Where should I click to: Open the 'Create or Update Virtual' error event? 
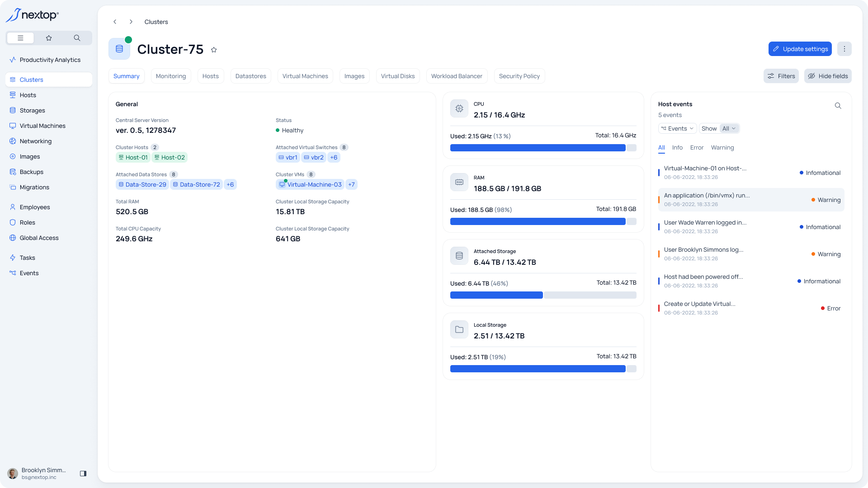(751, 308)
